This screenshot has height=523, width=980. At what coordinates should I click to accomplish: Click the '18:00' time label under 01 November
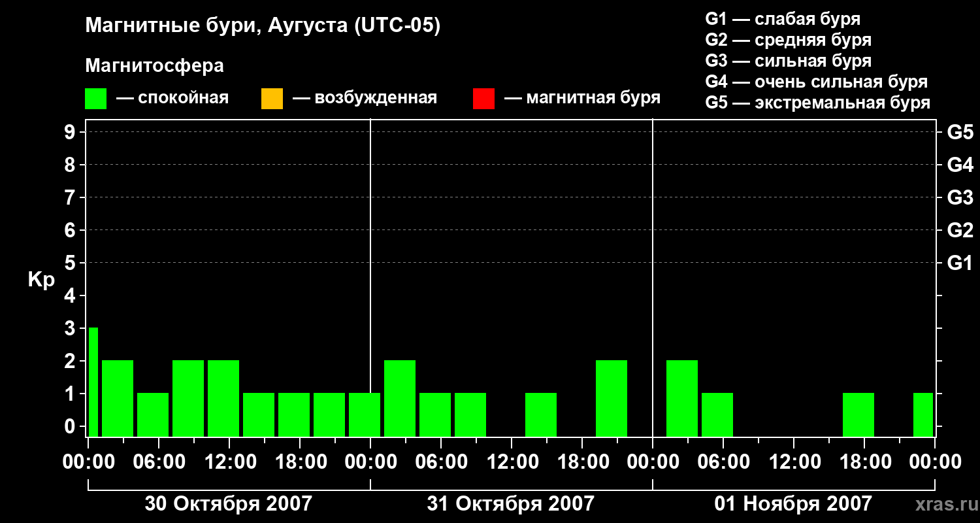pyautogui.click(x=864, y=462)
